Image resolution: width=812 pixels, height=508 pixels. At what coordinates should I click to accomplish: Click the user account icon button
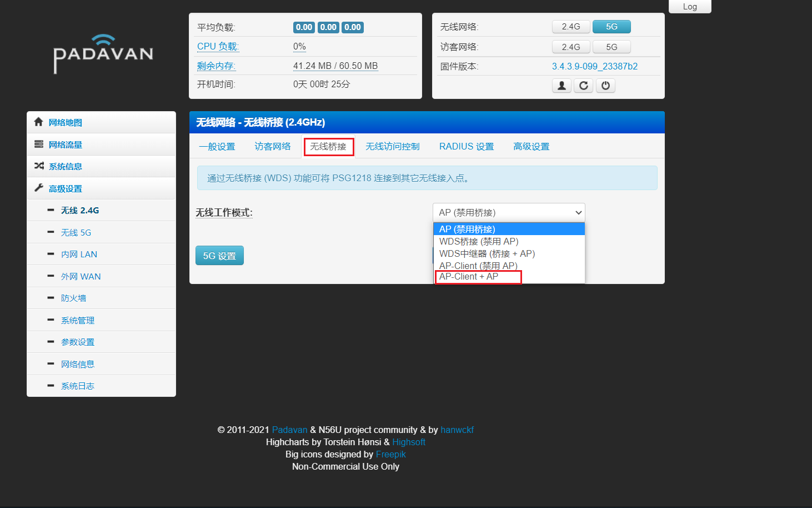coord(562,86)
